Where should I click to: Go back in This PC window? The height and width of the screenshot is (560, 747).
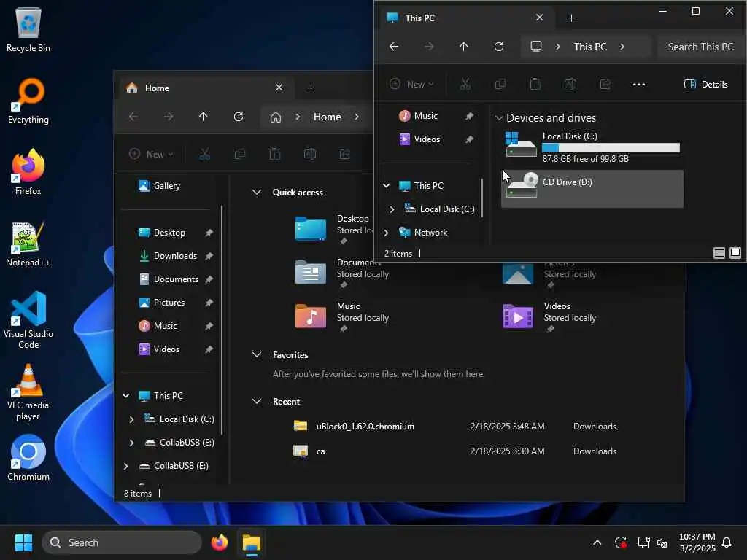[x=394, y=47]
